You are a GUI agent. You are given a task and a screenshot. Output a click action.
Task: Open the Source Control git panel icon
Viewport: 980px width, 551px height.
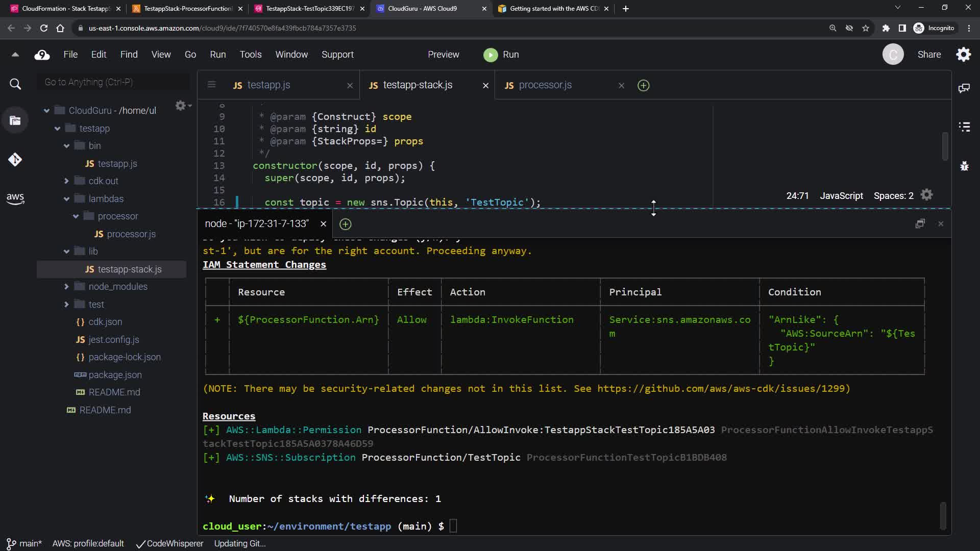(x=15, y=160)
